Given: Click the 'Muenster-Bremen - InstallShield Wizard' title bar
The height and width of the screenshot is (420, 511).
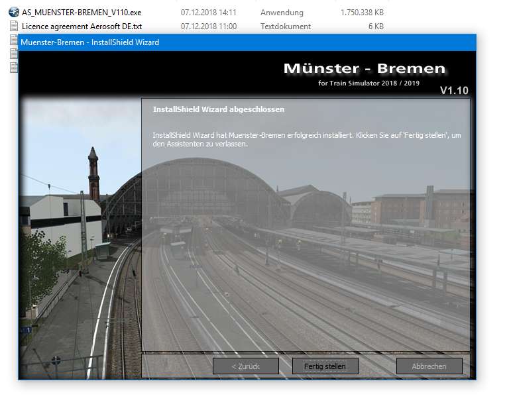Looking at the screenshot, I should (247, 42).
